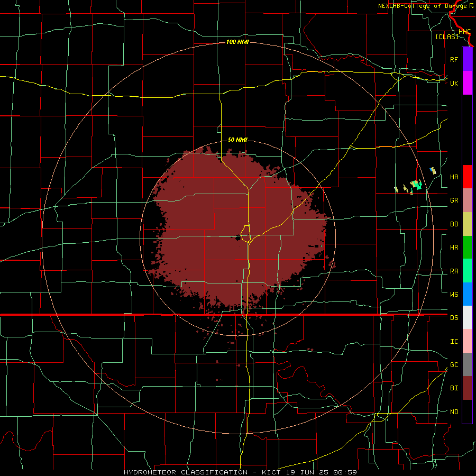Click the GC legend label
Image resolution: width=476 pixels, height=476 pixels.
pyautogui.click(x=454, y=365)
